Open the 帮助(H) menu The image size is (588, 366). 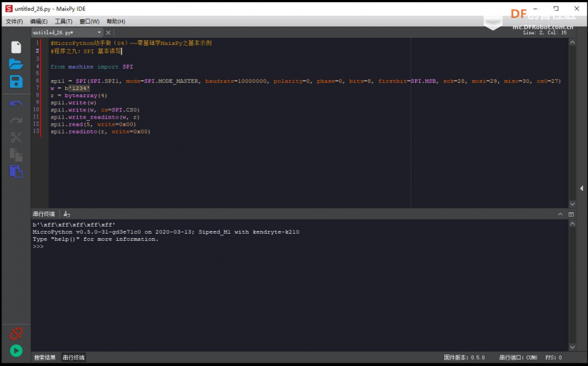(x=116, y=21)
